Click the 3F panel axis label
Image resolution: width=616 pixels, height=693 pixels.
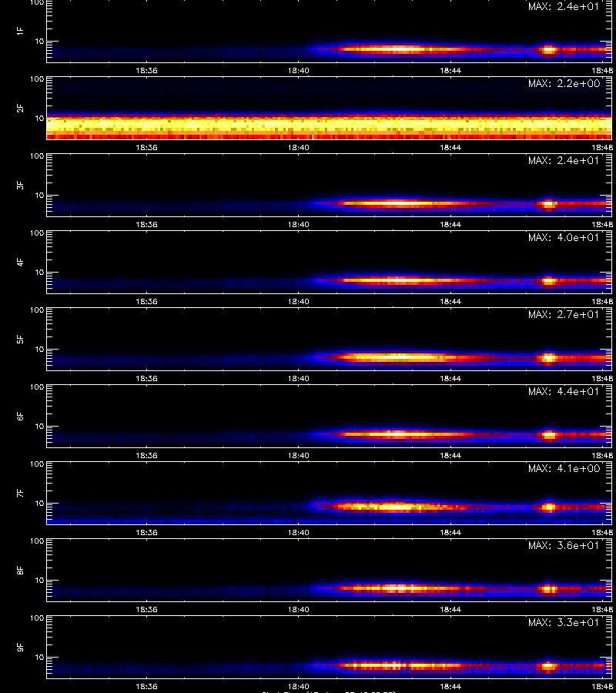pos(20,185)
